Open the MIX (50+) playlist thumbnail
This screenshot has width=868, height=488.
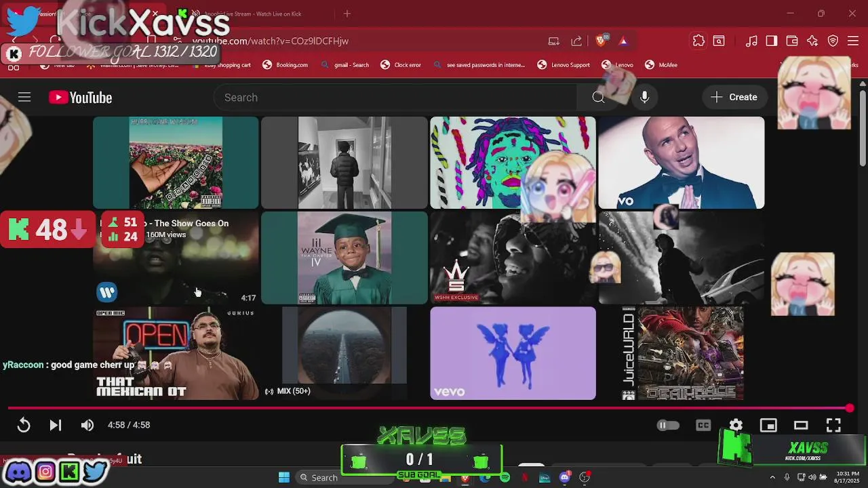click(x=344, y=353)
